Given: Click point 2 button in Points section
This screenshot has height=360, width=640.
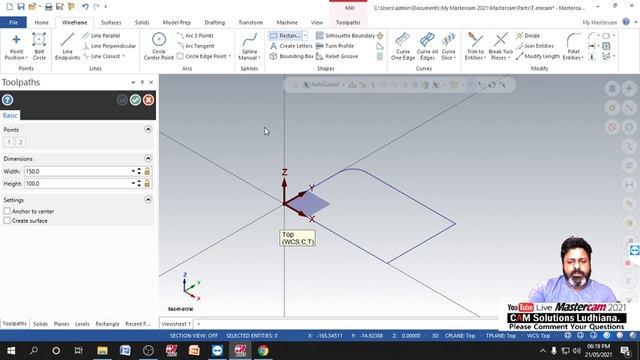Looking at the screenshot, I should (x=20, y=142).
